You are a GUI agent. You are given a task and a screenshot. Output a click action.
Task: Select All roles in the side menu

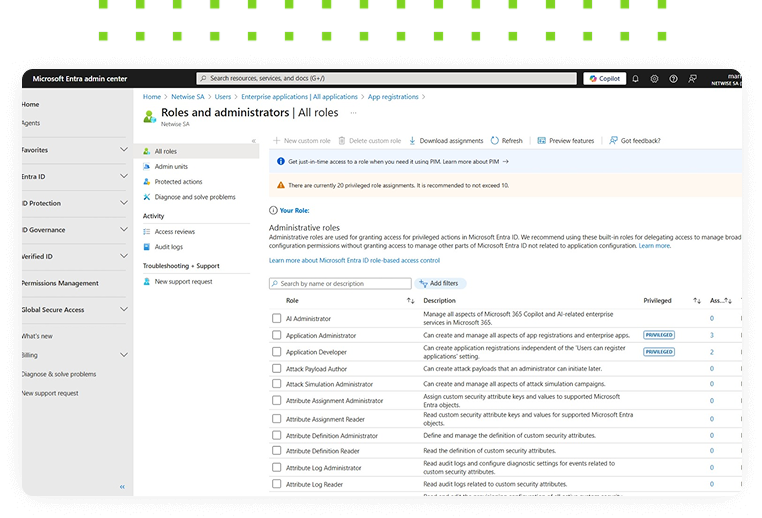pyautogui.click(x=196, y=151)
